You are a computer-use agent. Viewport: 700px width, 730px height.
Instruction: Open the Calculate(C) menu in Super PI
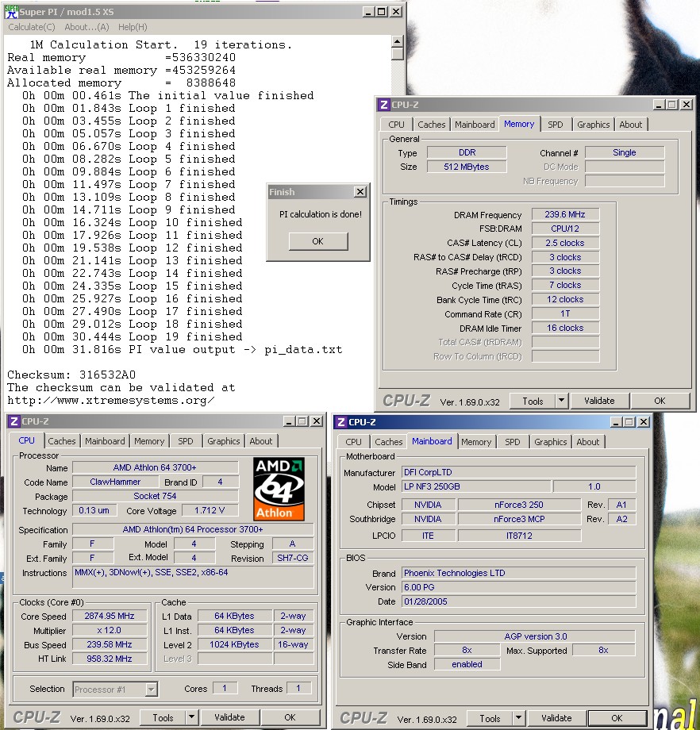pyautogui.click(x=32, y=27)
